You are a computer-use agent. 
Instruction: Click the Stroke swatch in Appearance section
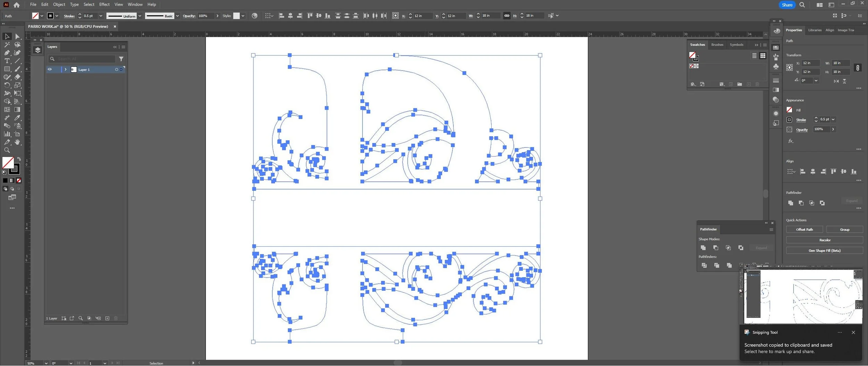coord(789,120)
